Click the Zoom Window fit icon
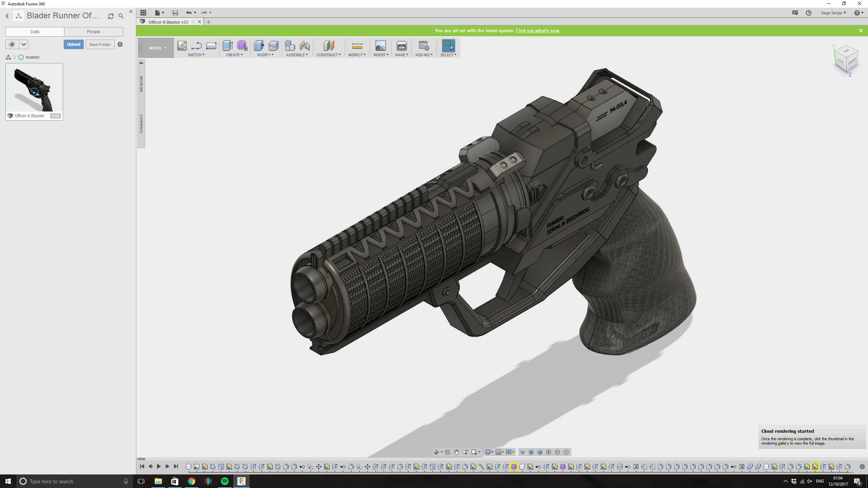The image size is (868, 488). point(474,452)
